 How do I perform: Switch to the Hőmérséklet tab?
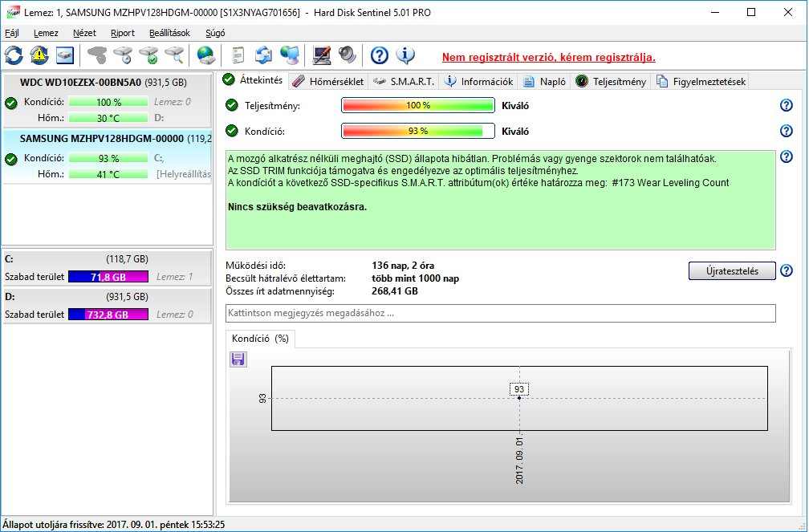[x=327, y=82]
